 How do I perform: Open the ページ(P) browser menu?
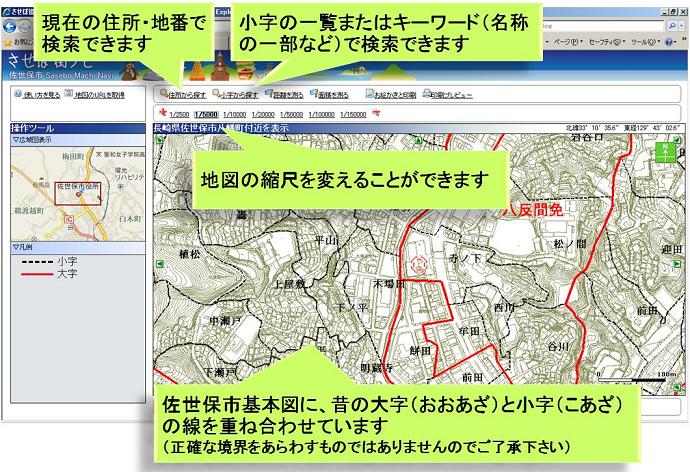(568, 42)
